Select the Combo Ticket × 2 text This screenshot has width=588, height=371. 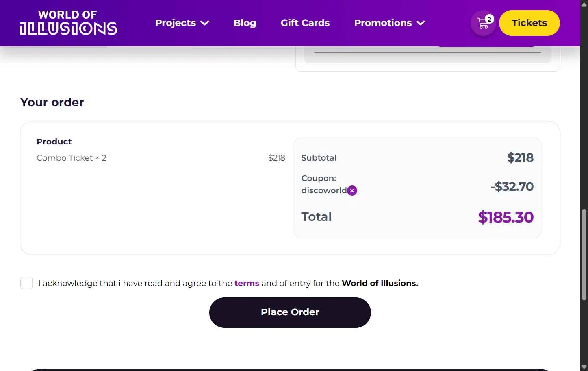tap(72, 158)
